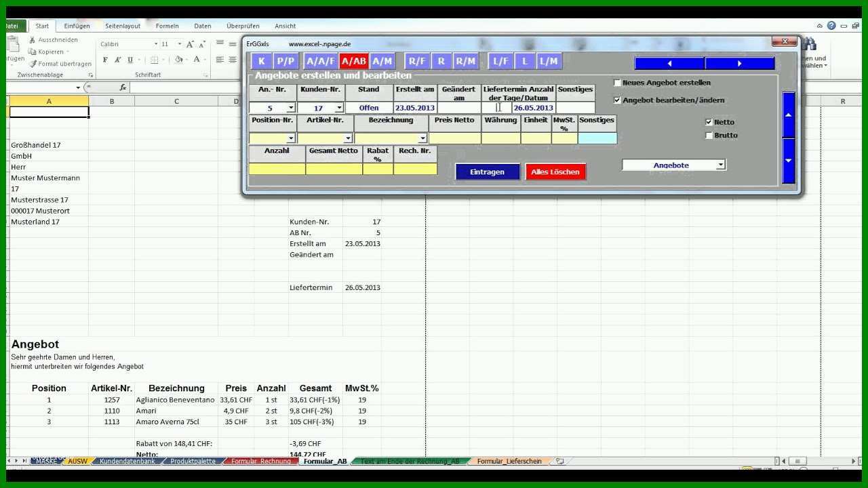Switch to the Kundendatenbank sheet tab
Image resolution: width=868 pixels, height=488 pixels.
pyautogui.click(x=127, y=461)
